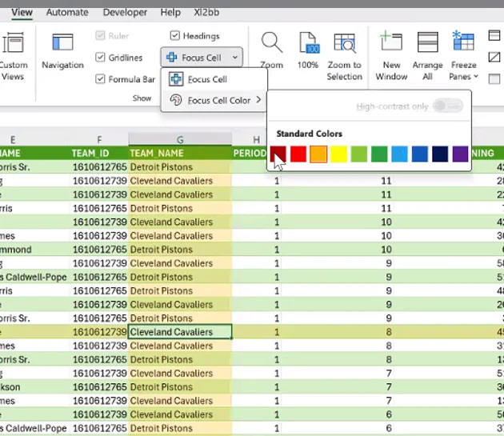This screenshot has width=504, height=436.
Task: Pick the light blue color swatch
Action: [399, 154]
